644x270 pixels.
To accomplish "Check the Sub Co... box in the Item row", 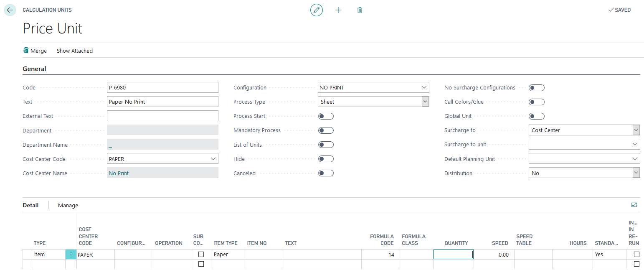I will 201,254.
